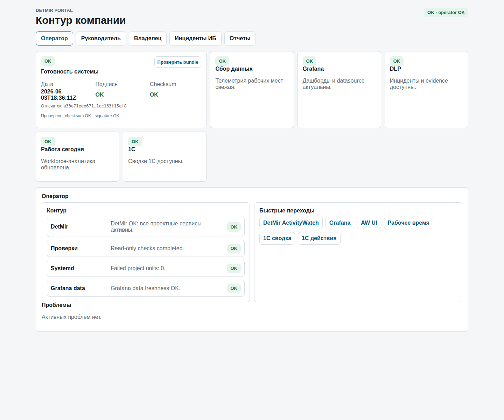This screenshot has height=420, width=504.
Task: Open the Отчеты tab
Action: (240, 38)
